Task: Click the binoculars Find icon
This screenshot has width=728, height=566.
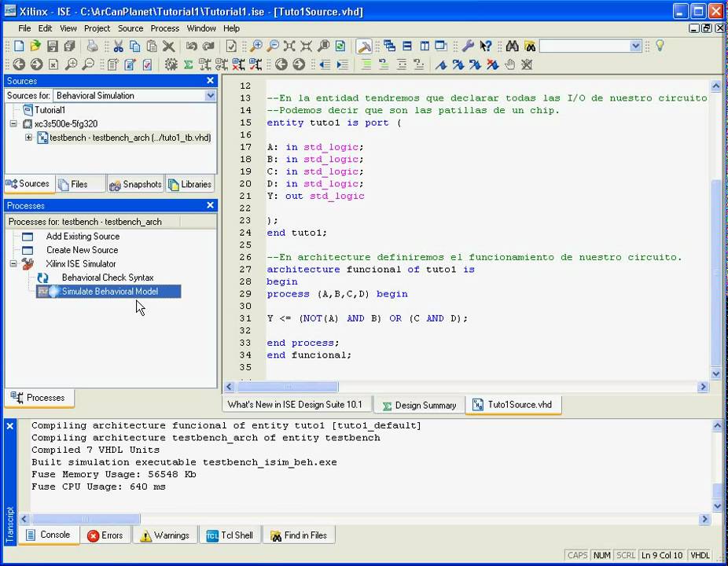Action: click(512, 46)
